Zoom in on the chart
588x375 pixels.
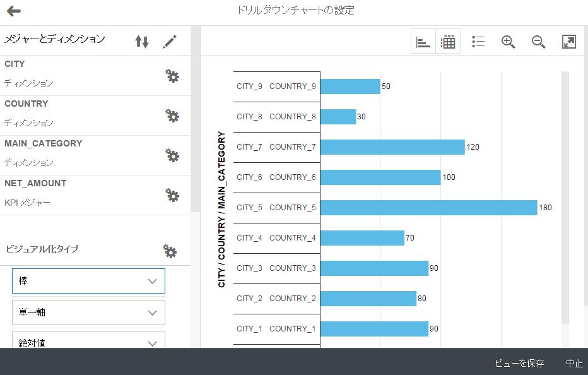click(x=508, y=42)
